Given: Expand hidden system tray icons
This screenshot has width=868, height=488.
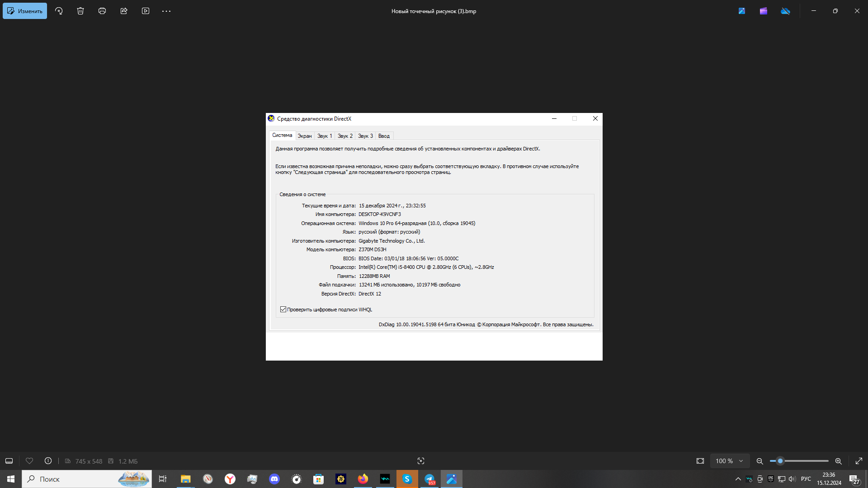Looking at the screenshot, I should point(738,479).
